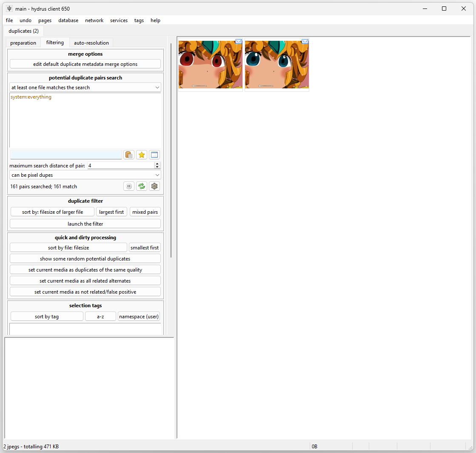Click 'edit default duplicate metadata merge options'

coord(86,64)
